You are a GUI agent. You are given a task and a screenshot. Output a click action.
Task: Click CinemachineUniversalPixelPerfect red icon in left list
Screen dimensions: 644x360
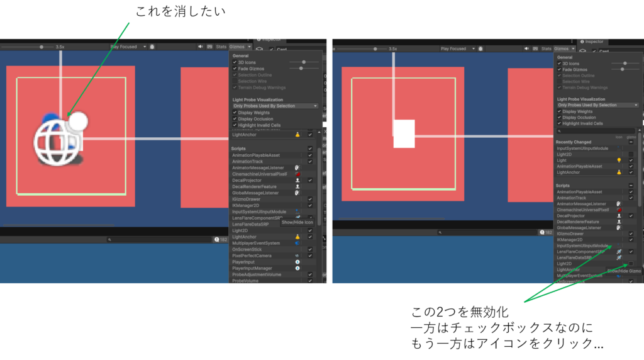tap(297, 174)
